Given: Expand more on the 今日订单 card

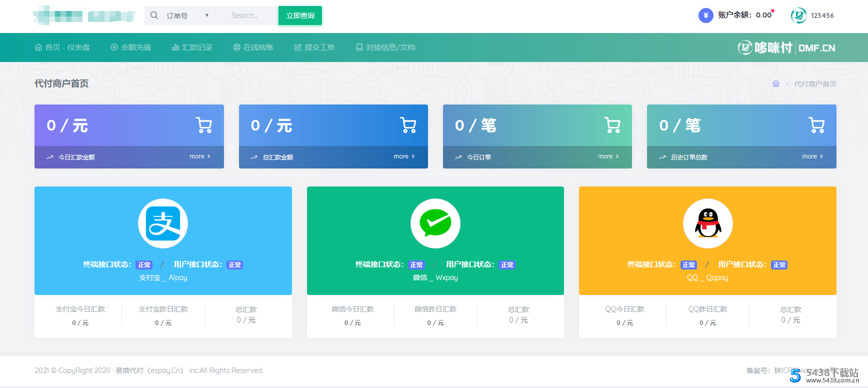Looking at the screenshot, I should [608, 156].
